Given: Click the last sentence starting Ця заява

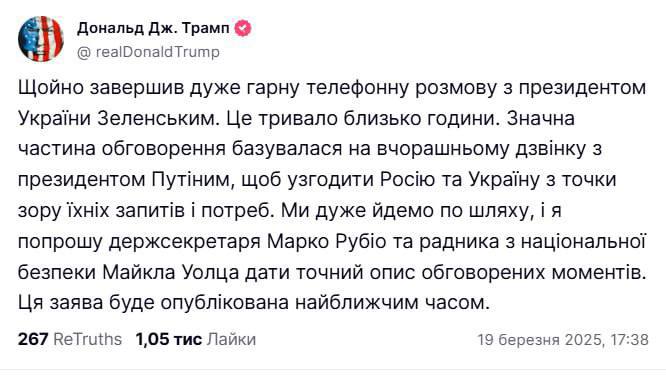Looking at the screenshot, I should point(254,303).
